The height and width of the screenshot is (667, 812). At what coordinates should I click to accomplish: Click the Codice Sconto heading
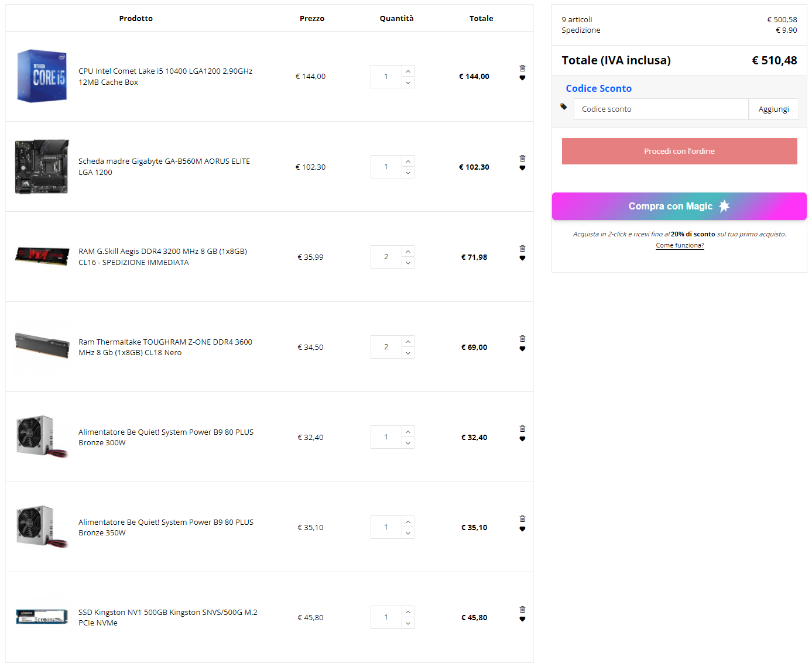click(x=598, y=88)
